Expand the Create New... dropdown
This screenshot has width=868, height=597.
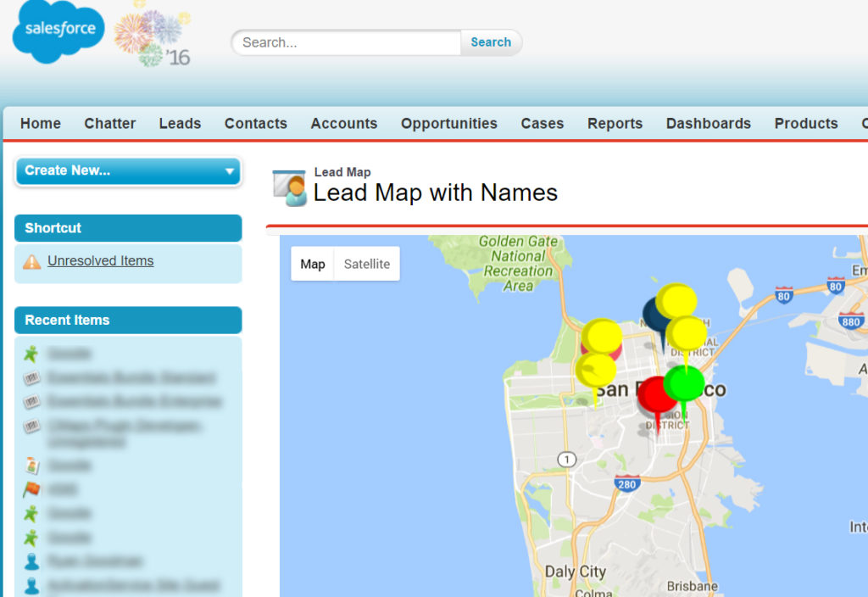[x=128, y=171]
